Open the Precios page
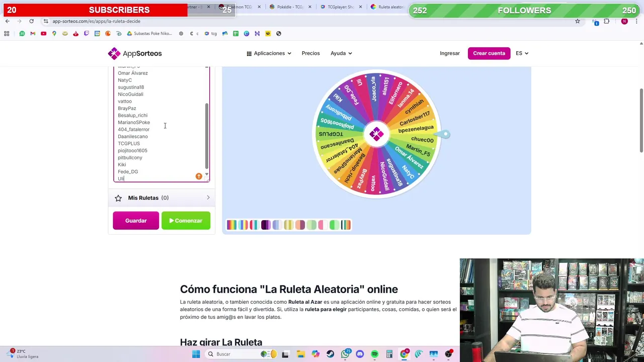 (310, 53)
